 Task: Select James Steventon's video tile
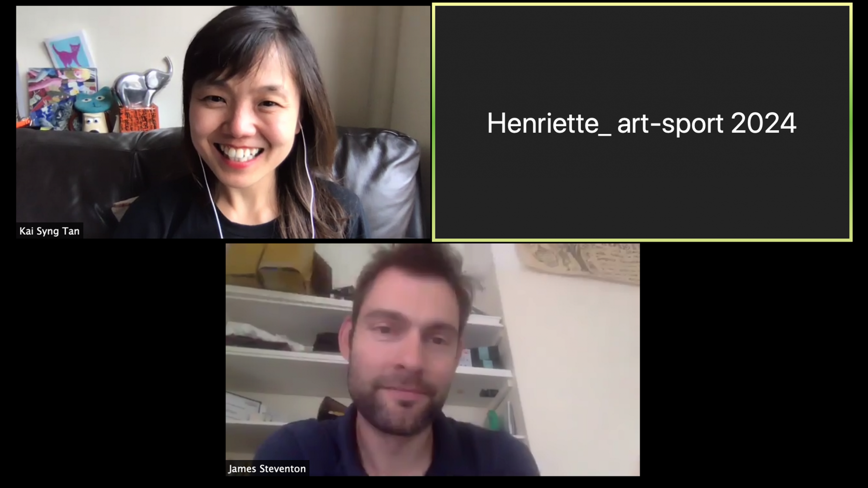pyautogui.click(x=433, y=360)
